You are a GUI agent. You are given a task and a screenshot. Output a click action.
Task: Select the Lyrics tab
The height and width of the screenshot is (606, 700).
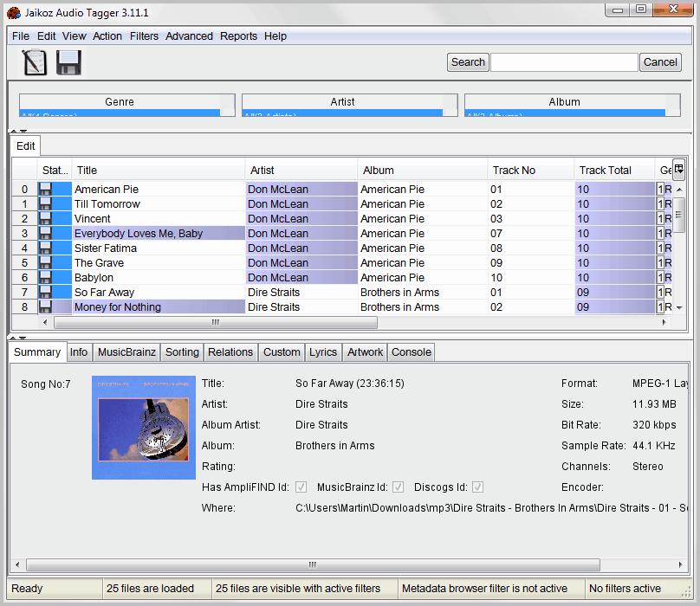click(x=322, y=352)
